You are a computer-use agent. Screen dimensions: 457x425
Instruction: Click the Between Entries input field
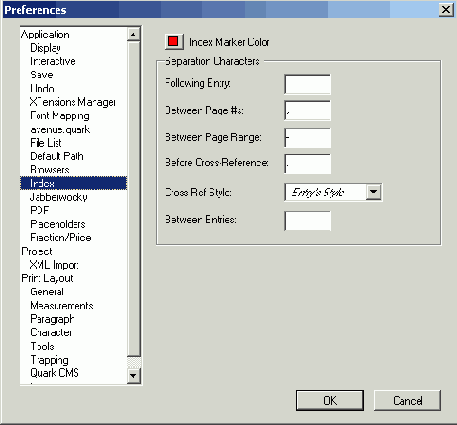(307, 220)
